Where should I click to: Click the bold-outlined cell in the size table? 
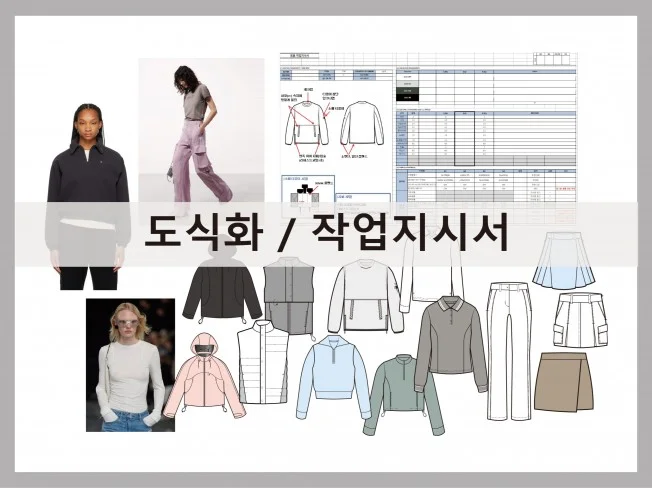tap(463, 138)
